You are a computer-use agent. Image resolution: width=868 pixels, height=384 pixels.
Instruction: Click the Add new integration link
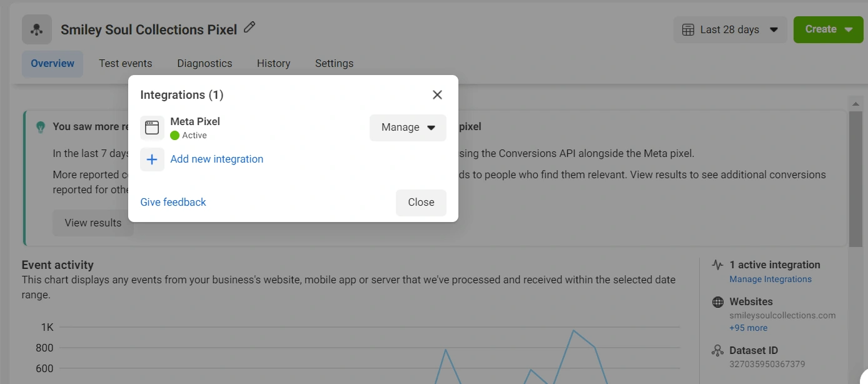click(x=217, y=159)
